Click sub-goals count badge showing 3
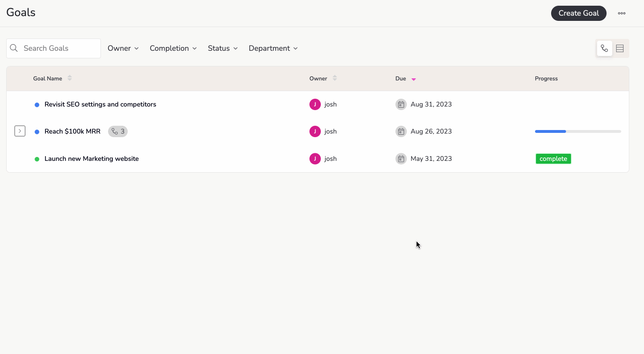 pyautogui.click(x=118, y=131)
